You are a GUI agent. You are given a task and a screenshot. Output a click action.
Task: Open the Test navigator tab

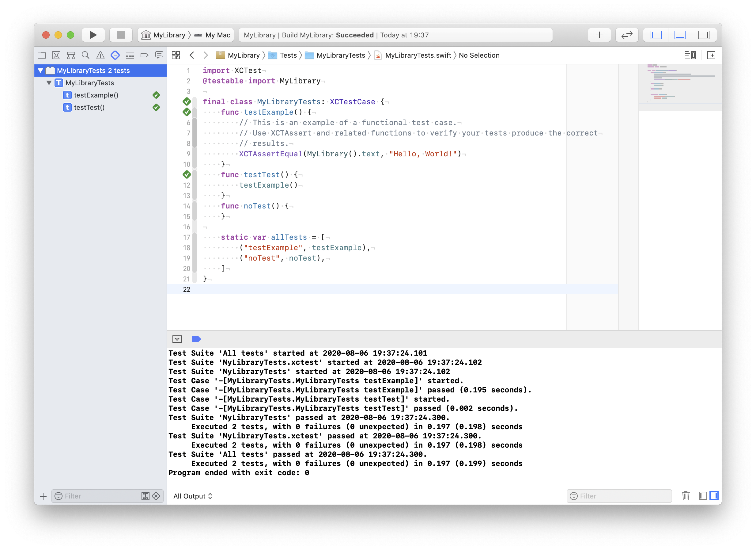click(115, 55)
